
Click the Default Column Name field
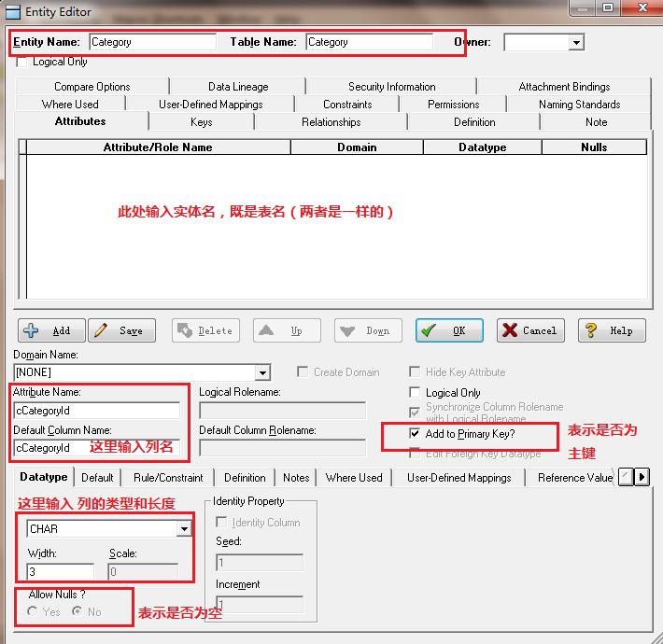pyautogui.click(x=97, y=448)
